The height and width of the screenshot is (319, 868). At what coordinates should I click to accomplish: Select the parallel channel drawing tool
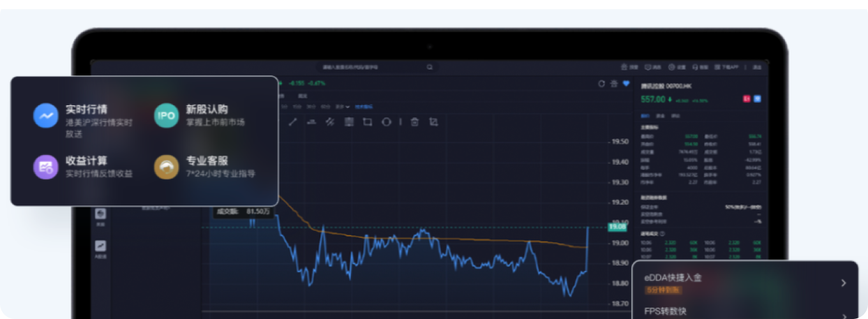click(x=330, y=121)
